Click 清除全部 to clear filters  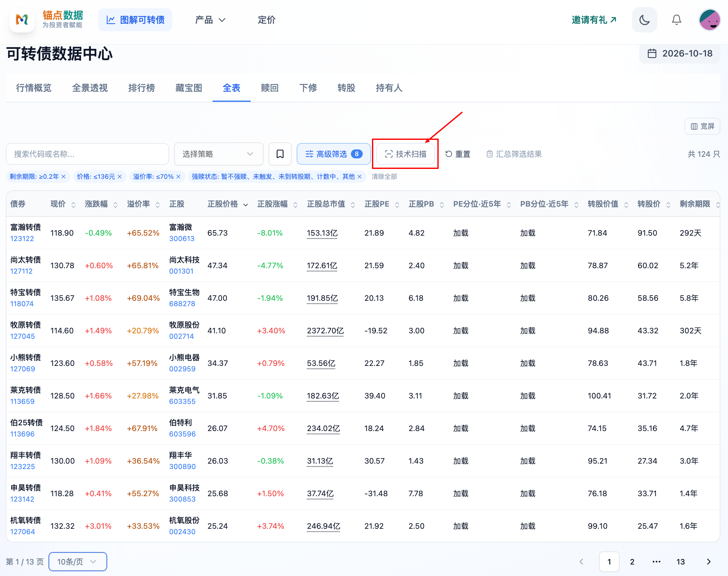(x=384, y=177)
